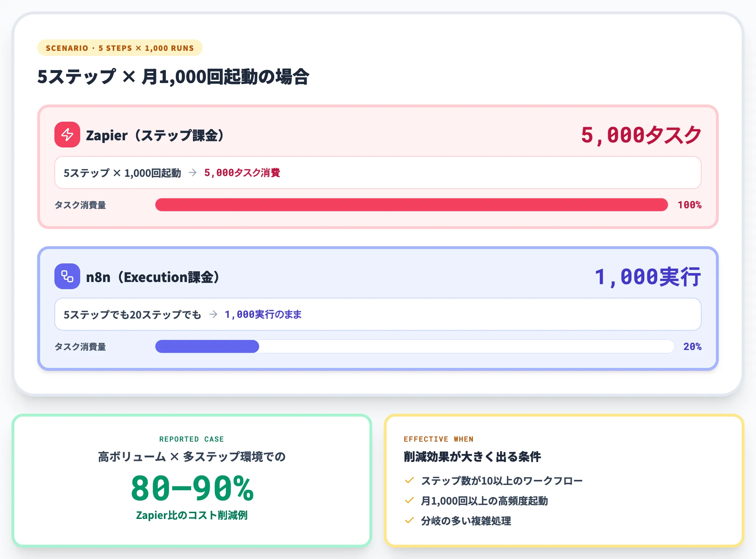The image size is (756, 559).
Task: Click the red Zapier task consumption bar
Action: pos(412,205)
